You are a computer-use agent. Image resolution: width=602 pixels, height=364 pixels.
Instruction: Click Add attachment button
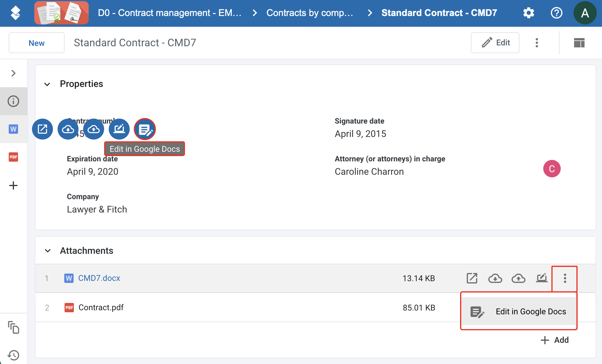pos(555,340)
